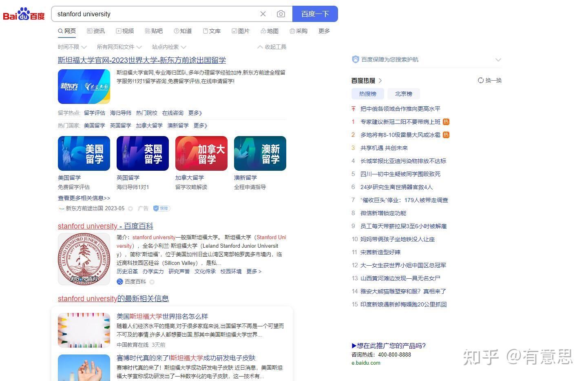Open 想在此推广您的产品吗? link
588x381 pixels.
click(389, 346)
